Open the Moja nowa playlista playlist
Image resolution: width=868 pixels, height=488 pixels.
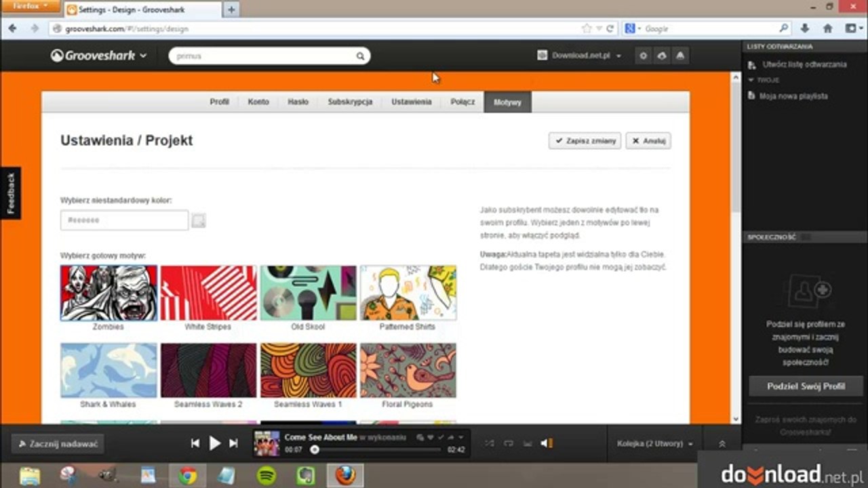click(795, 96)
